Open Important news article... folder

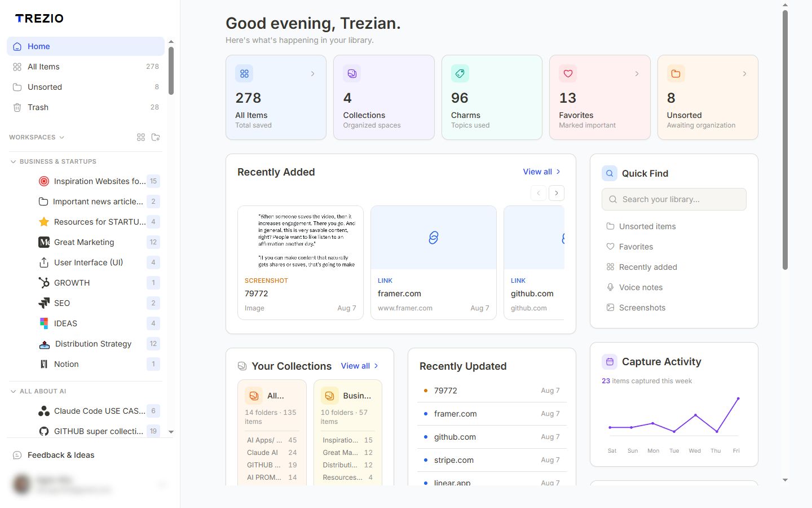(x=98, y=202)
